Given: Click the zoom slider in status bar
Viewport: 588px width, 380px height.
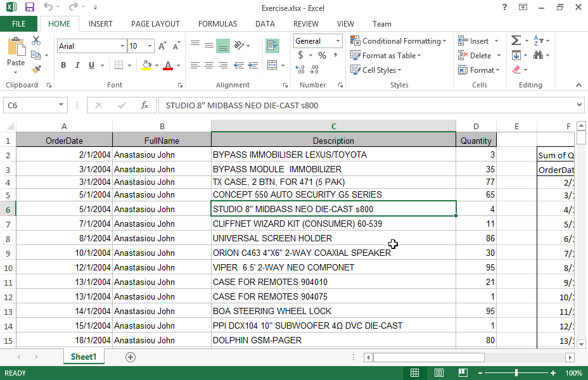Looking at the screenshot, I should coord(516,373).
